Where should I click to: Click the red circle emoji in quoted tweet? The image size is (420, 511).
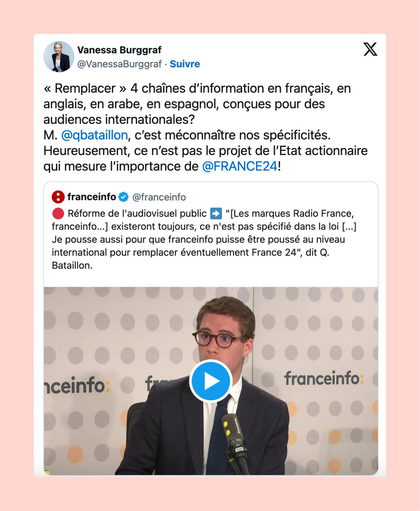coord(58,213)
